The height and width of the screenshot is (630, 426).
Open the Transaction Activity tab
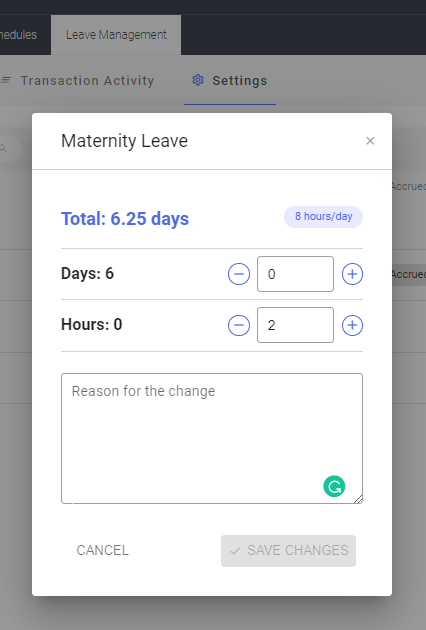pos(87,80)
